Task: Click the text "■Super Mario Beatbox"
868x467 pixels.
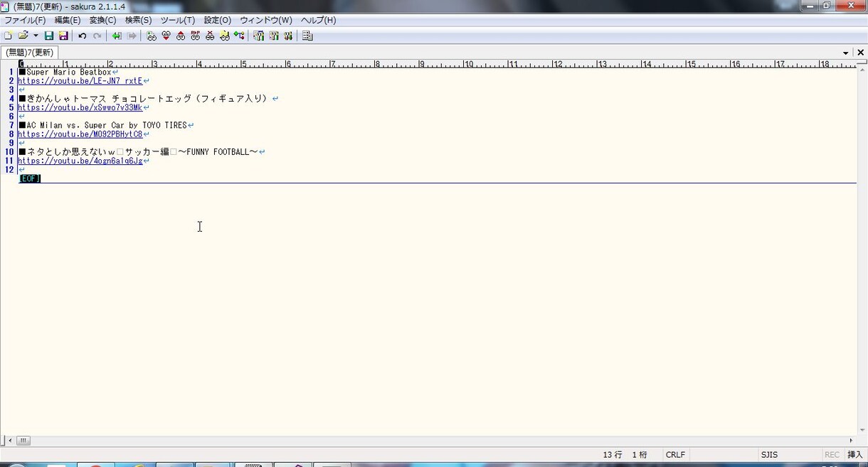Action: (65, 72)
